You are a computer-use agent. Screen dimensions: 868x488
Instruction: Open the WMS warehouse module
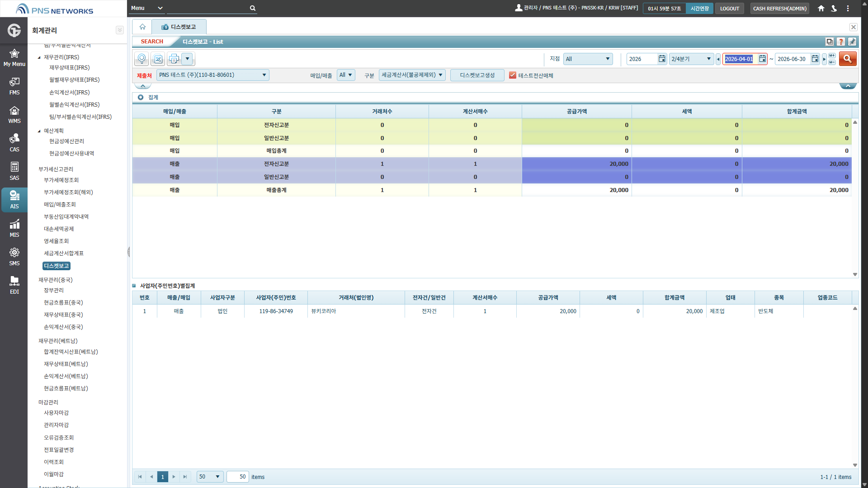(14, 114)
